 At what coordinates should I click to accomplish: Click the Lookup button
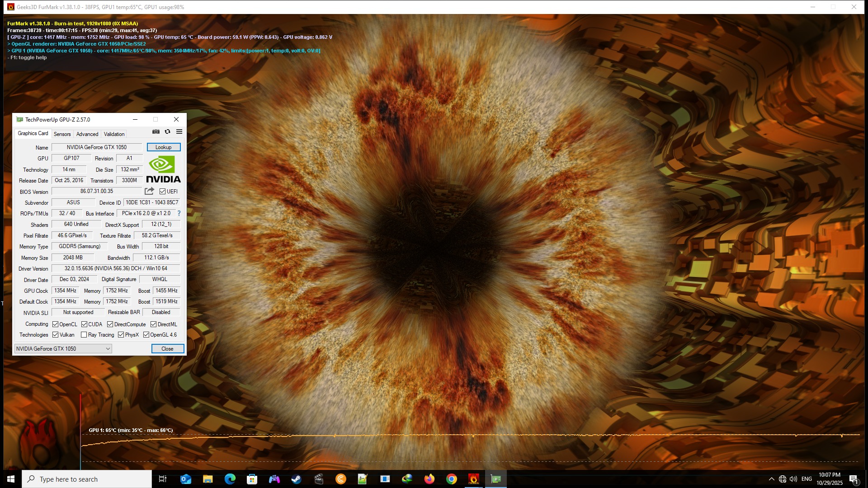163,147
